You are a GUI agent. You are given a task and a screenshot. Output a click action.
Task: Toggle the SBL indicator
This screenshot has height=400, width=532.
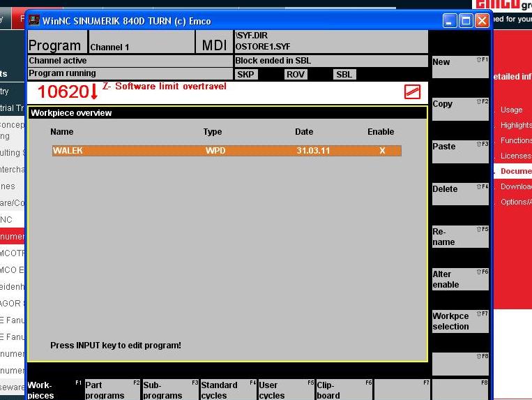pos(344,75)
